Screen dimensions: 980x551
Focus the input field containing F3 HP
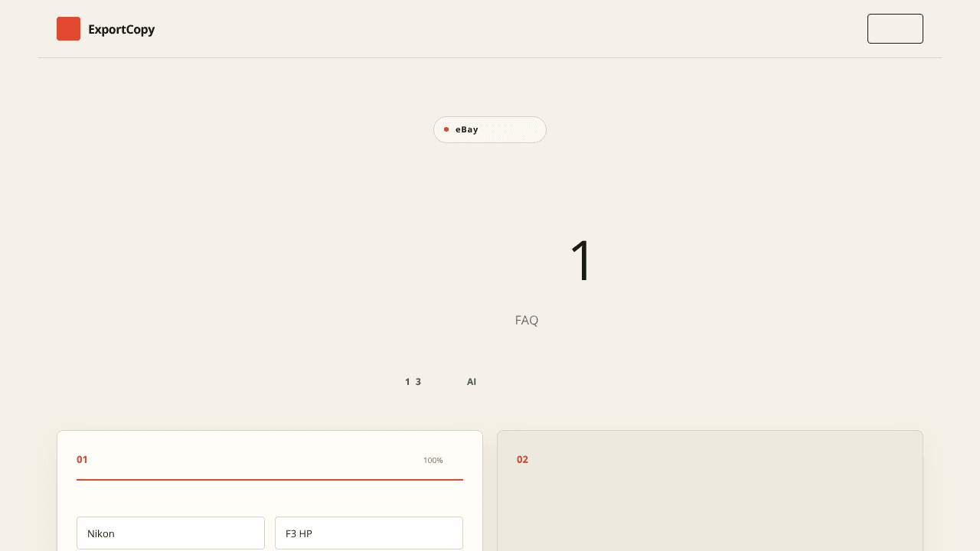pos(369,533)
